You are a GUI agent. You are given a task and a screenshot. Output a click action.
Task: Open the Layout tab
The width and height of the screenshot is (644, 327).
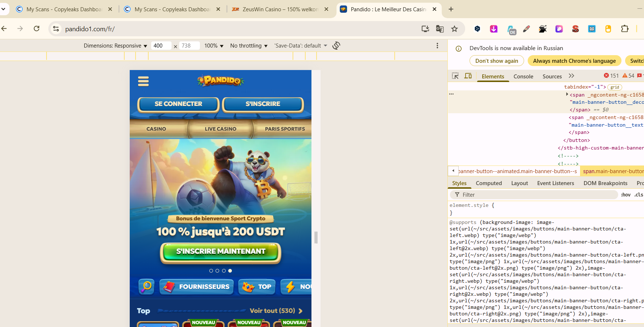point(519,183)
